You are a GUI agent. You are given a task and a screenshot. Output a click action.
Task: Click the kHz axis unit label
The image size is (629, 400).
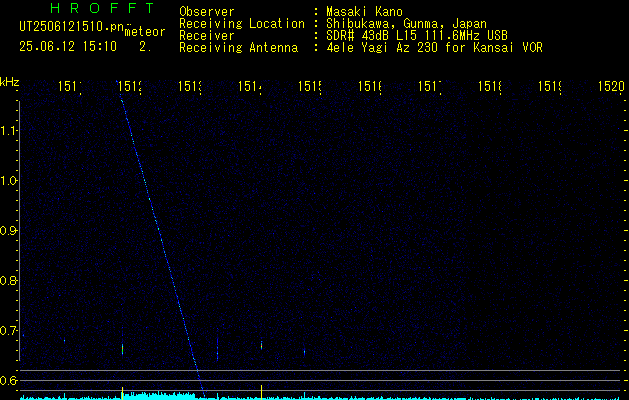(x=9, y=82)
